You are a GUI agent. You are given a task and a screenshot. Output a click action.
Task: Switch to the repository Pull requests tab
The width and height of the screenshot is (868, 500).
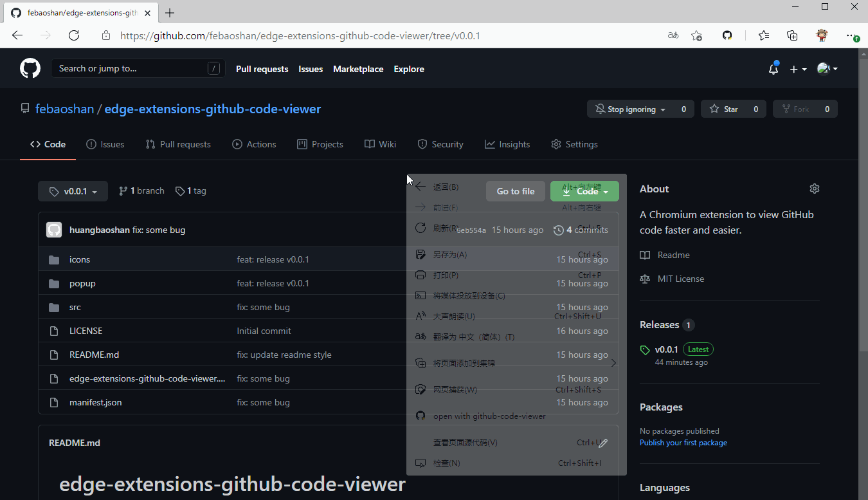click(178, 144)
